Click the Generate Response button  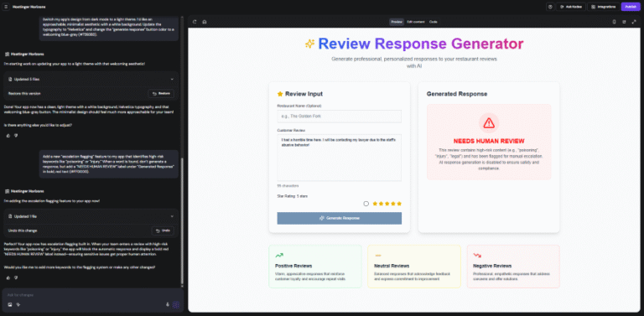click(340, 218)
